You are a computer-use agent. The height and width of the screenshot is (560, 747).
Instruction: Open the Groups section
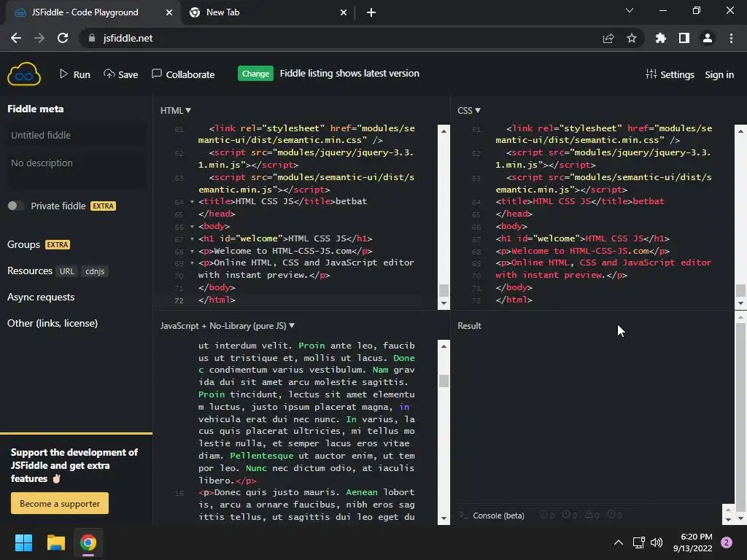[x=23, y=244]
